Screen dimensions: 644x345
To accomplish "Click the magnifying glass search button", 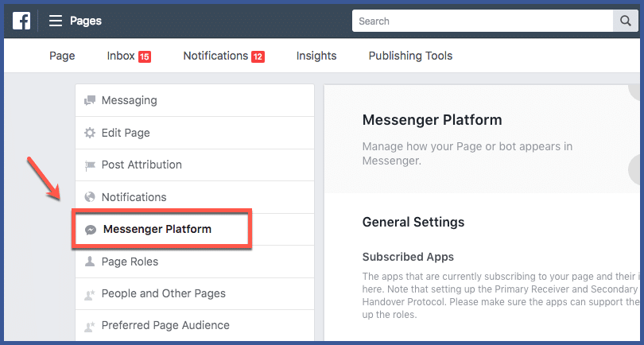I will coord(623,21).
